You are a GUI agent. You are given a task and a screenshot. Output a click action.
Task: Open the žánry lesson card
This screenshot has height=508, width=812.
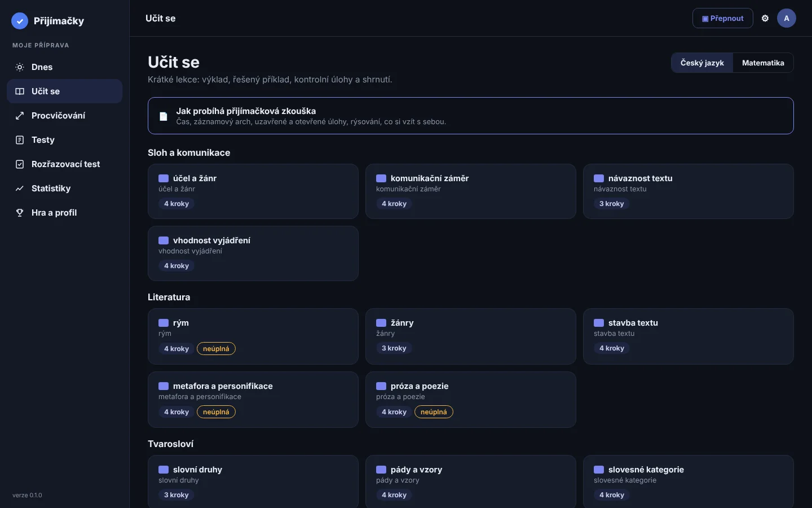pos(471,336)
